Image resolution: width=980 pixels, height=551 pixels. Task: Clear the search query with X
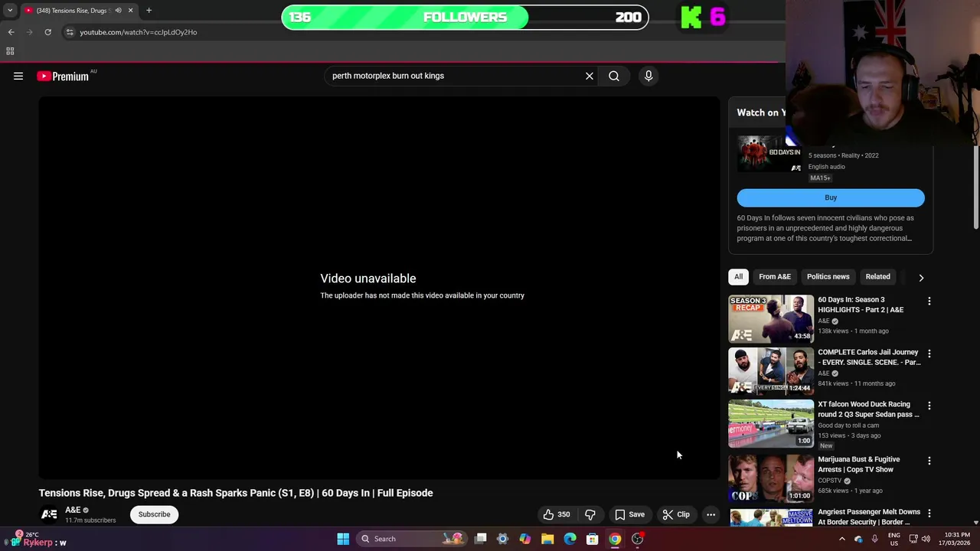pos(590,76)
